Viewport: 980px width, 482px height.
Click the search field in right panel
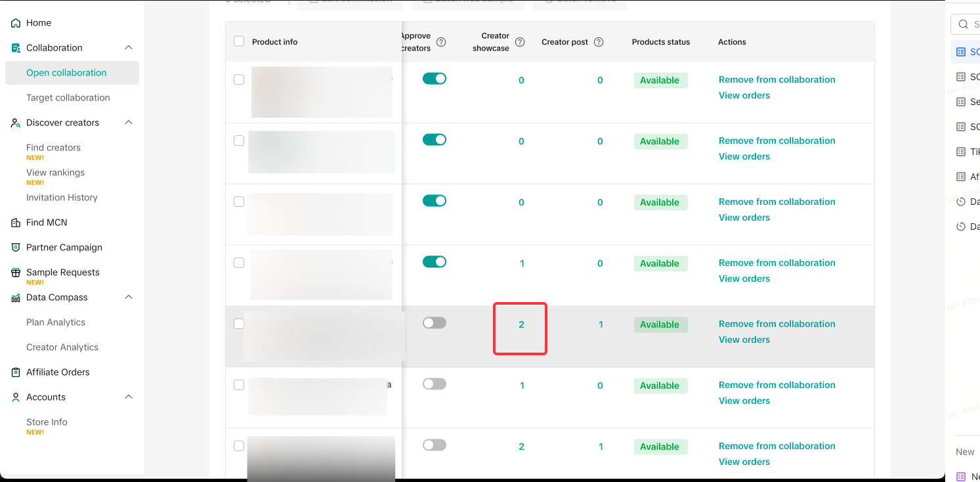pos(968,24)
